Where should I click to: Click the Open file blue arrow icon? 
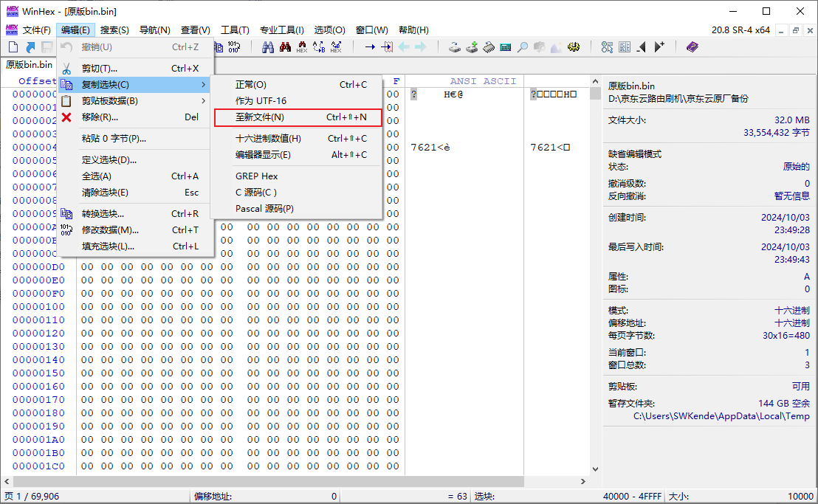[x=30, y=47]
